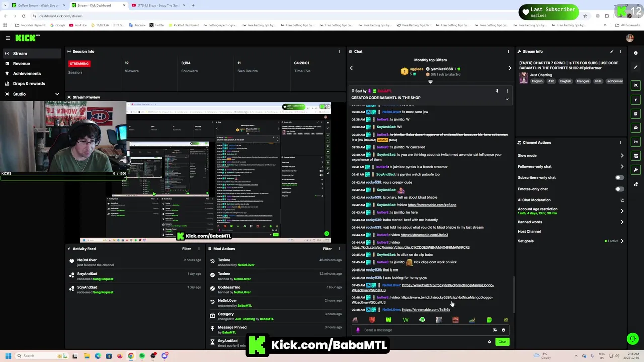Click the chat identity icon in message box
Viewport: 644px width, 362px height.
pyautogui.click(x=358, y=330)
